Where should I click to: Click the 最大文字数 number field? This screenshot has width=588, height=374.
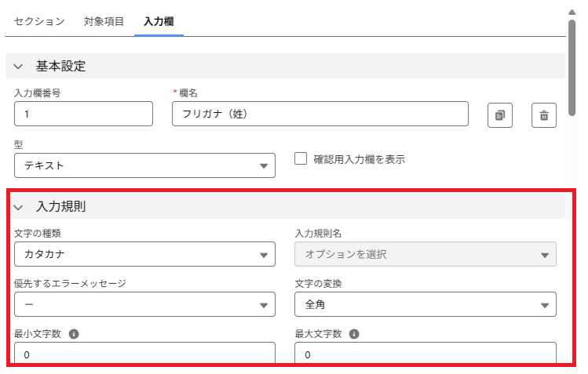click(425, 354)
